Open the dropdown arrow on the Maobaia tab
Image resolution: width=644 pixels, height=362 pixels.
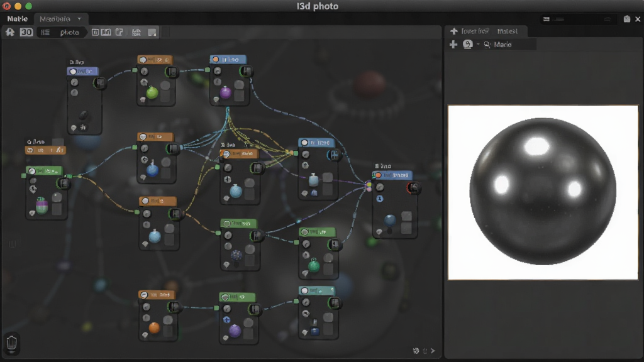click(x=79, y=19)
